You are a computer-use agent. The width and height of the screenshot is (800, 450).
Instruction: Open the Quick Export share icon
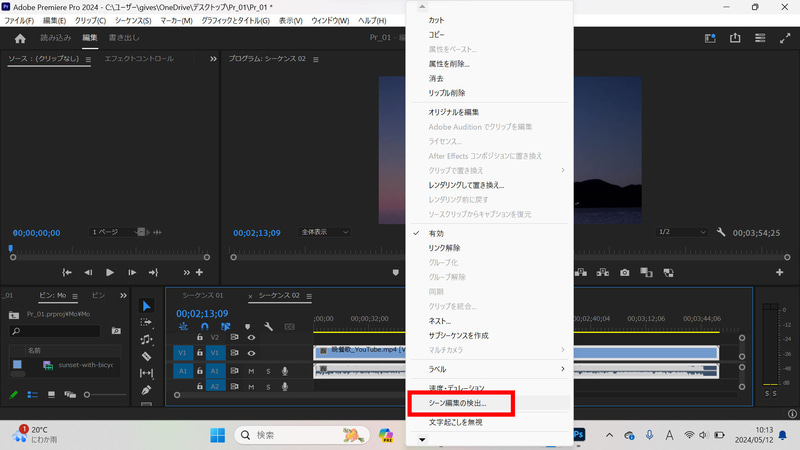(735, 38)
